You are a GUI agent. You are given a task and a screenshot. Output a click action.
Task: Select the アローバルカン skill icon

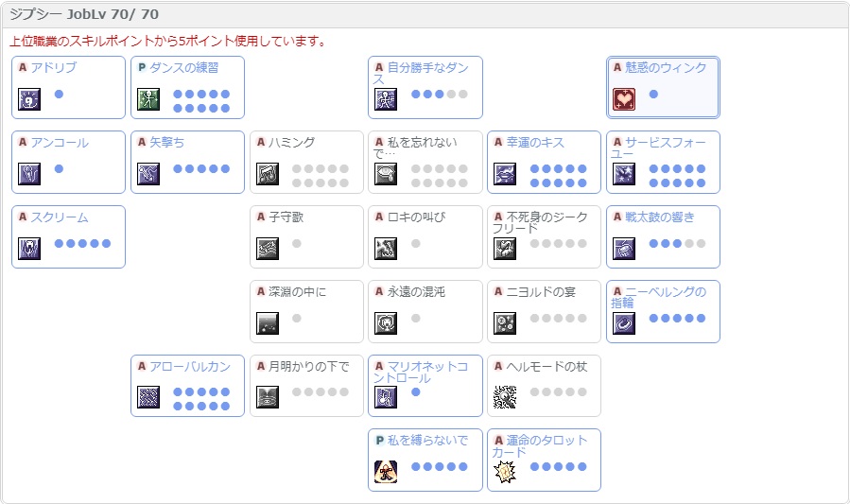tap(148, 397)
